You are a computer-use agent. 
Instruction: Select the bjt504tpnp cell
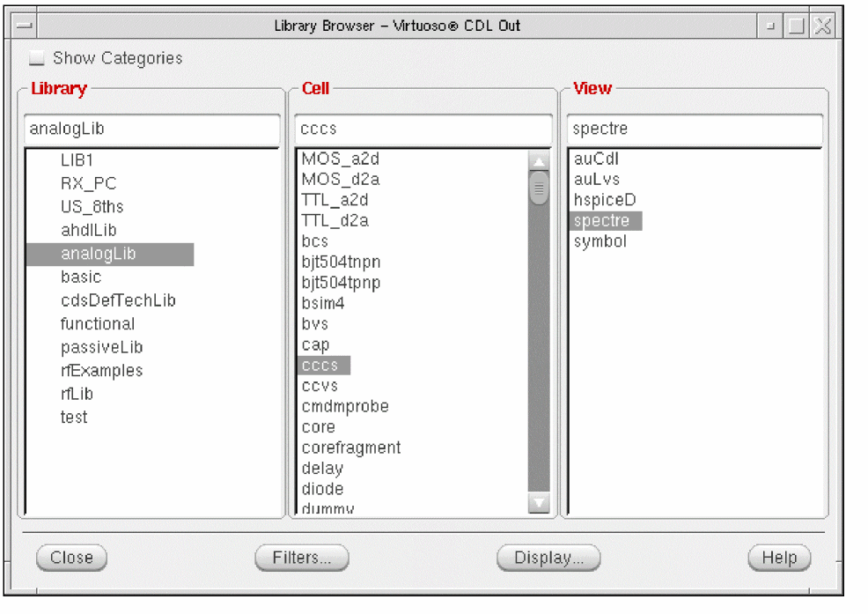341,283
